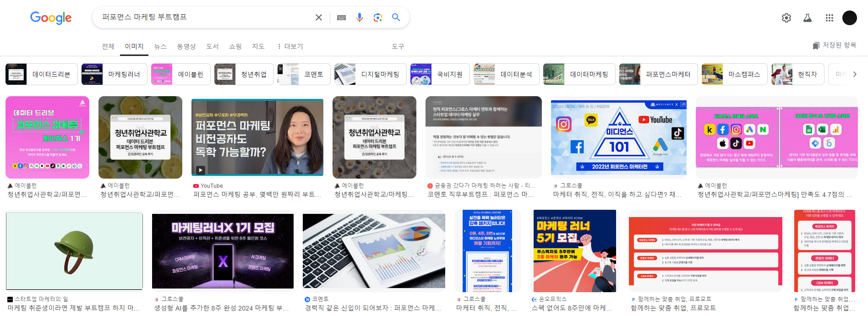The height and width of the screenshot is (316, 868).
Task: Search by image with the Lens icon
Action: [378, 17]
